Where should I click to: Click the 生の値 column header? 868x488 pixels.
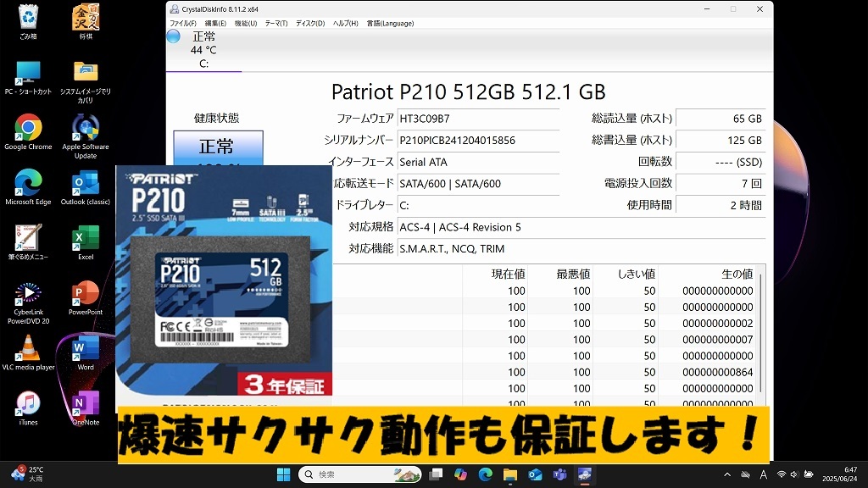pyautogui.click(x=707, y=274)
